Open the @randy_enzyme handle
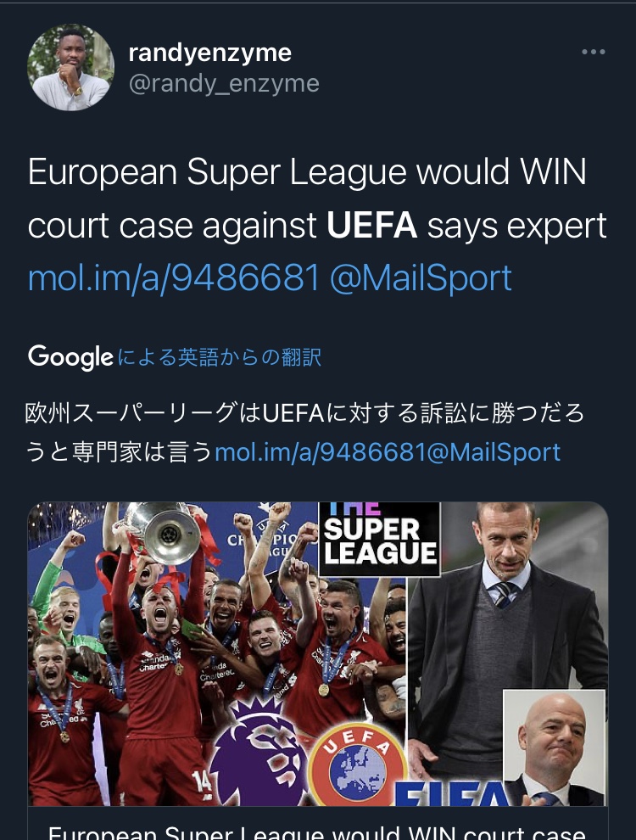The image size is (636, 840). point(224,83)
